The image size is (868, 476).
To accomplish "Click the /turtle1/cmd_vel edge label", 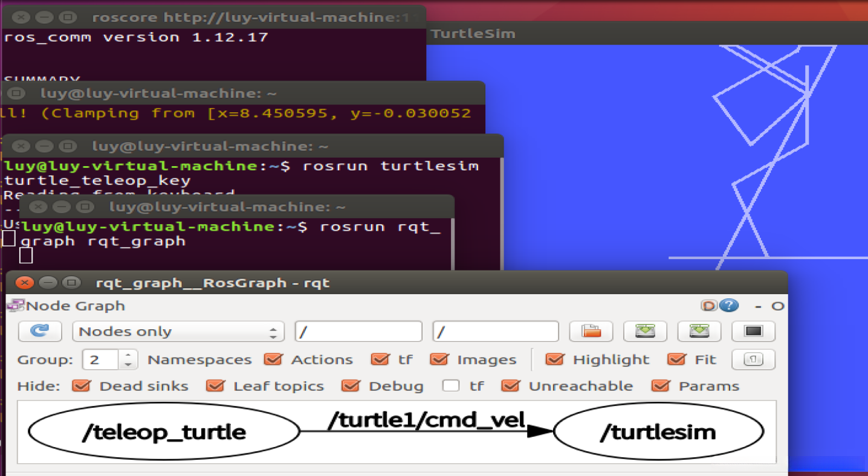I will tap(427, 420).
